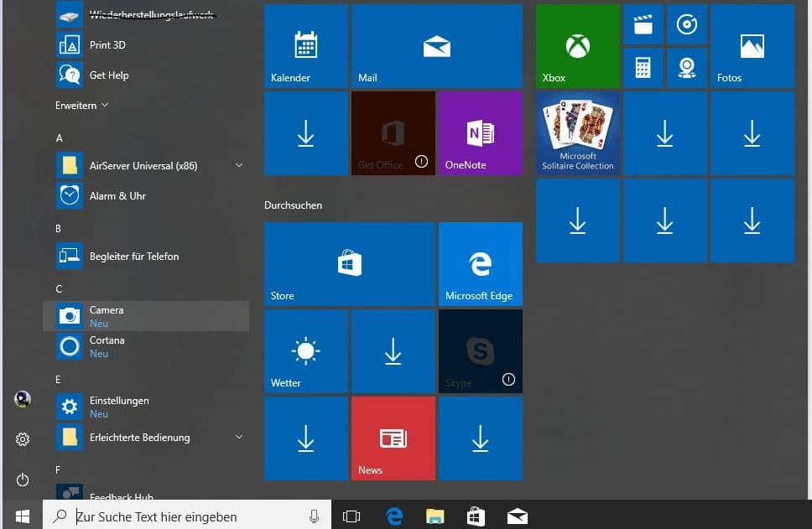Image resolution: width=812 pixels, height=529 pixels.
Task: Select Alarm & Uhr in the app list
Action: coord(117,195)
